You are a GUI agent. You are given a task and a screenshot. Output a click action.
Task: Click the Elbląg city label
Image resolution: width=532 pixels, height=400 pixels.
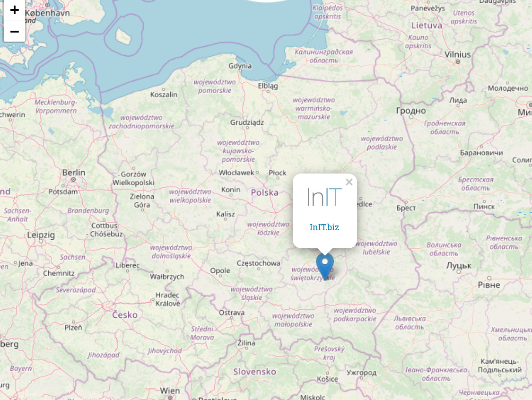point(268,86)
